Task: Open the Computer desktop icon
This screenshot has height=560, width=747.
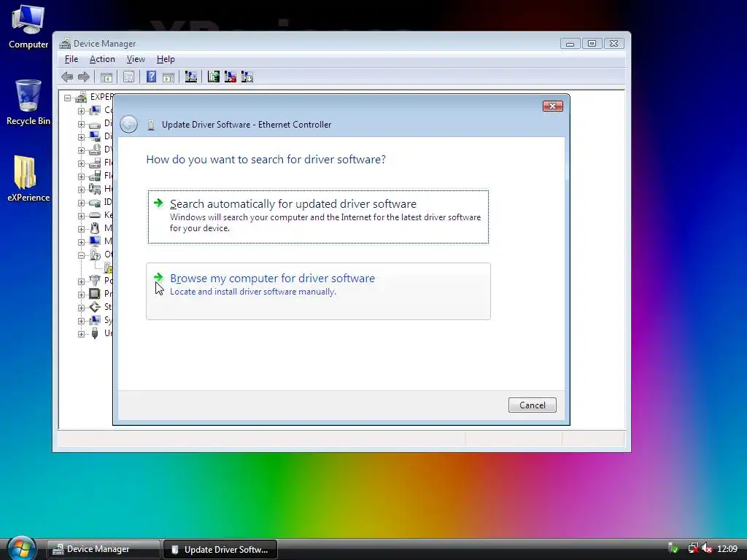Action: (x=28, y=27)
